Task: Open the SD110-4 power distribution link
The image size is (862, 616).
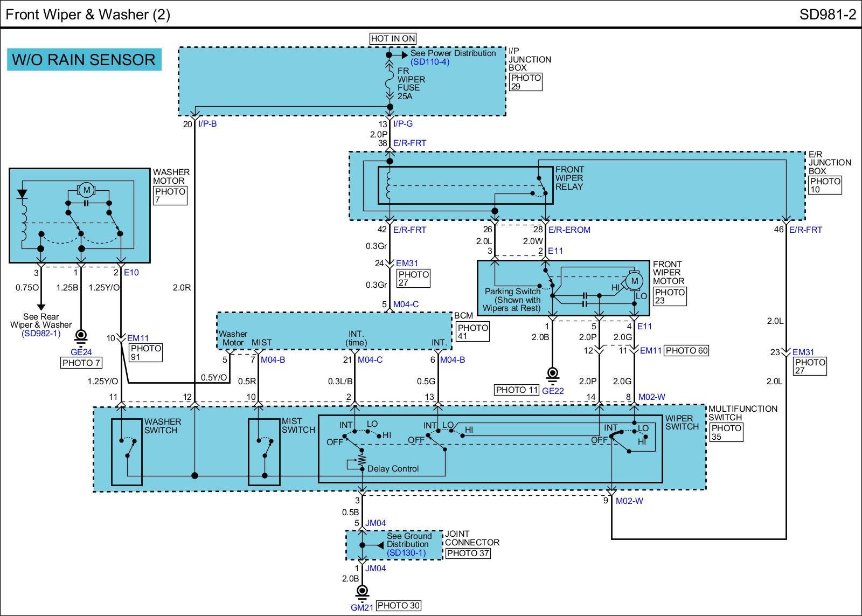Action: tap(429, 62)
